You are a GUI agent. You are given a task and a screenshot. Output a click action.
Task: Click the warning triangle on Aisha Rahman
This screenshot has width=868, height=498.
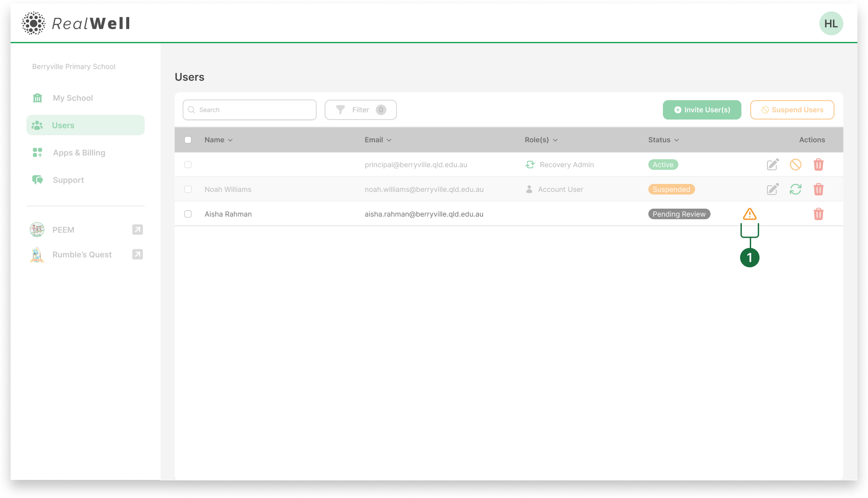click(x=749, y=214)
